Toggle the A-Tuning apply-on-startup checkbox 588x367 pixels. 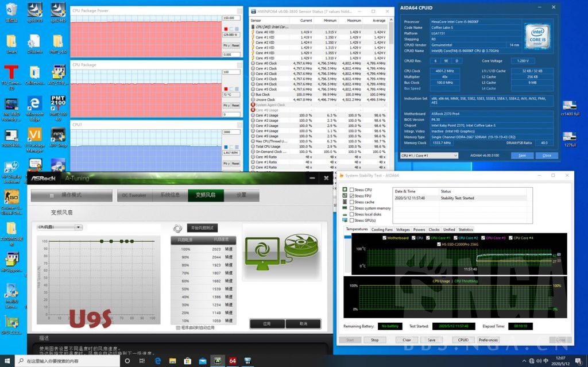click(x=178, y=327)
